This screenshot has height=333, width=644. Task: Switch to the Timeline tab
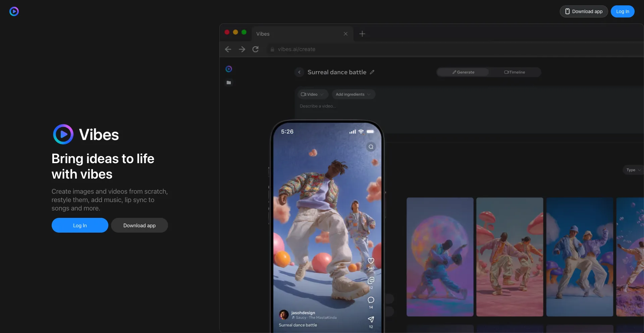pyautogui.click(x=515, y=72)
